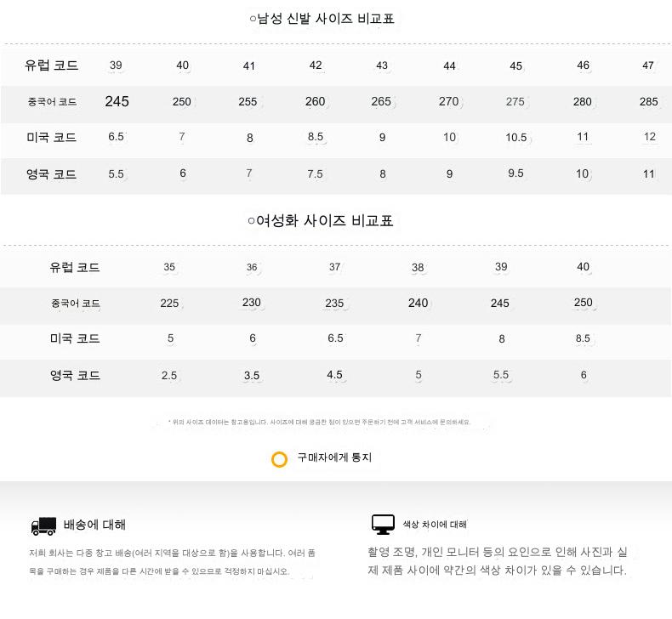
Task: Click women's Chinese size 240 value
Action: click(x=418, y=303)
